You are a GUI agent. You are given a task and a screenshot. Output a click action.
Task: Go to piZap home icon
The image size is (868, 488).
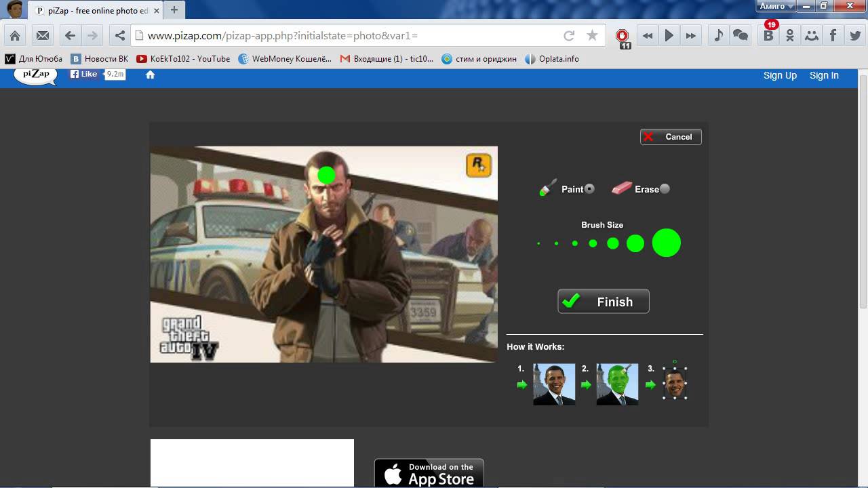coord(151,75)
